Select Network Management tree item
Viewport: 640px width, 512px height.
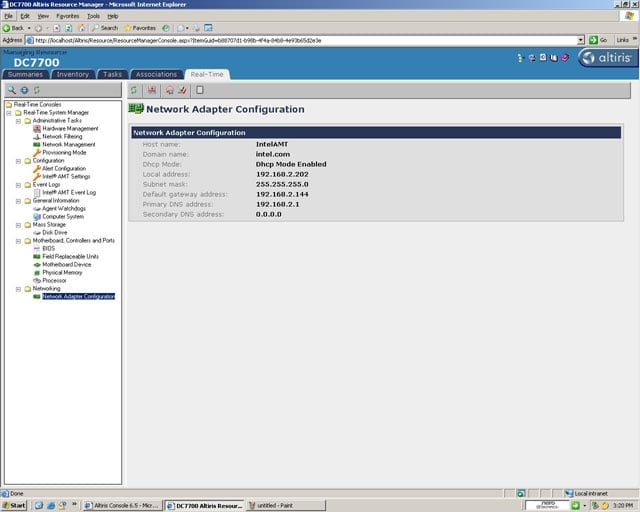[69, 145]
